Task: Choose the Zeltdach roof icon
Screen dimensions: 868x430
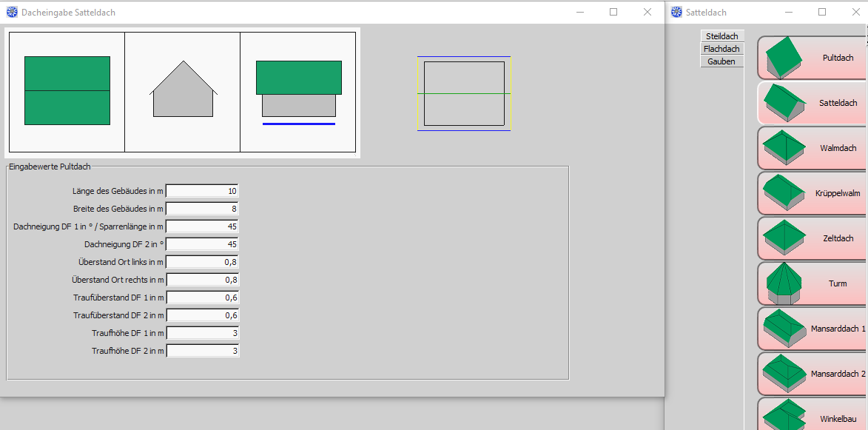Action: coord(812,238)
